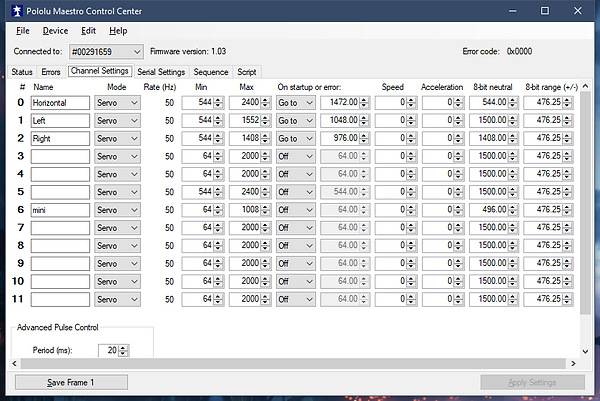Open startup action dropdown for channel 2
This screenshot has width=600, height=401.
[296, 139]
